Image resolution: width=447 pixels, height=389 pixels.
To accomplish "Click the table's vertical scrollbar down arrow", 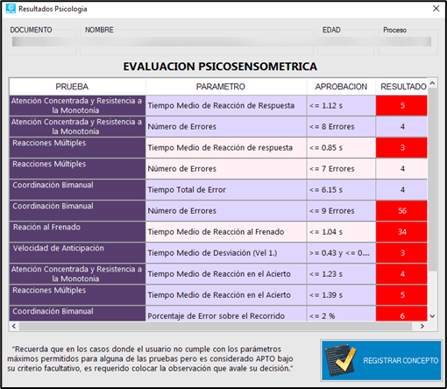I will pyautogui.click(x=432, y=316).
